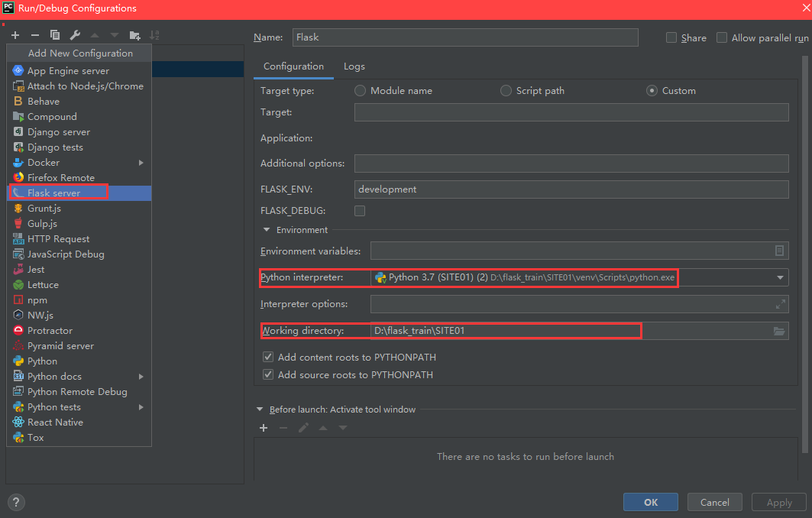812x518 pixels.
Task: Open the environment variables editor icon
Action: (779, 251)
